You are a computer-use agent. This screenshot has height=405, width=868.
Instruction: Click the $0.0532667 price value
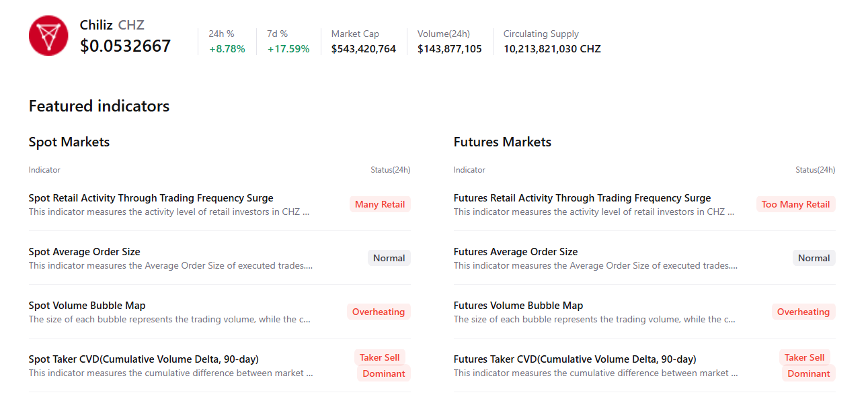(125, 46)
